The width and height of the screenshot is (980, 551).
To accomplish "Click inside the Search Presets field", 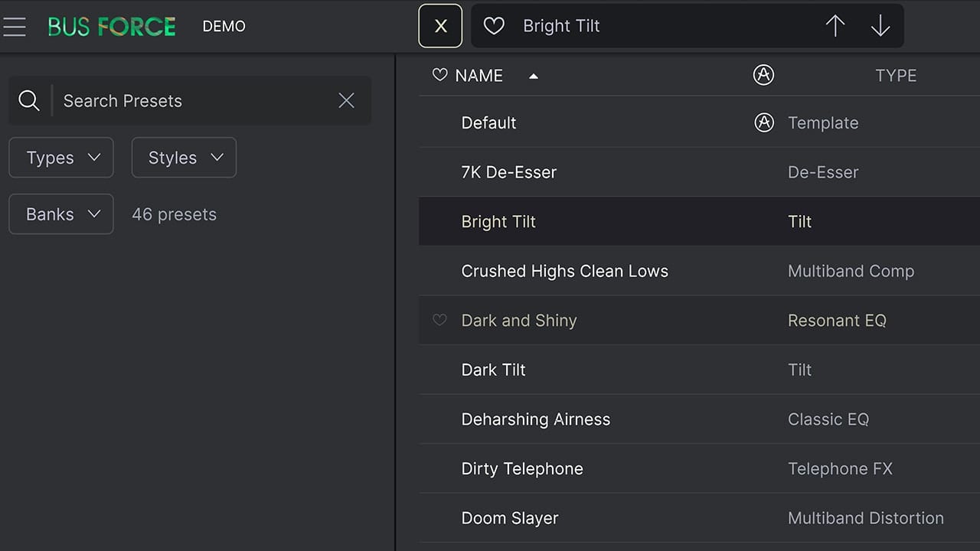I will click(x=195, y=100).
